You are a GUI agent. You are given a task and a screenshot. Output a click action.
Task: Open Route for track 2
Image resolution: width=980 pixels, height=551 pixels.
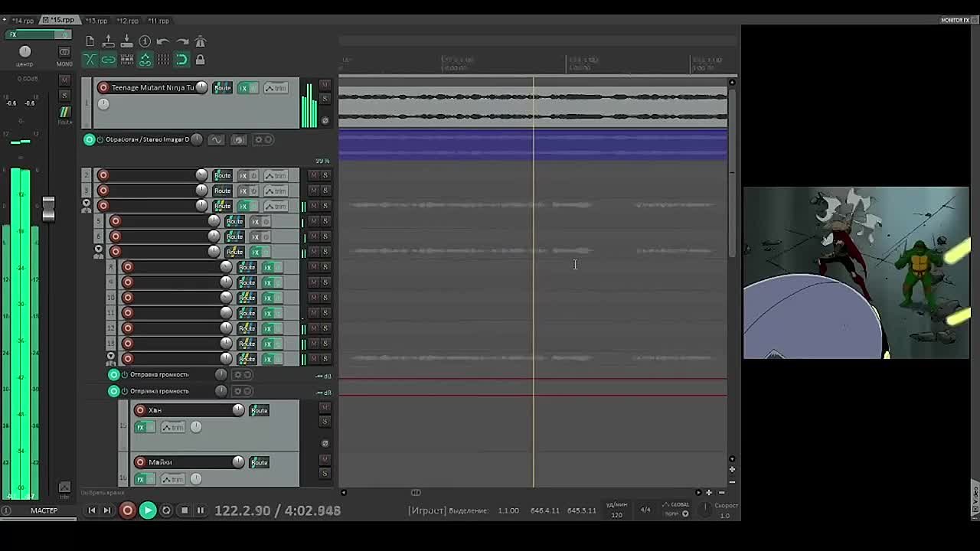coord(222,175)
